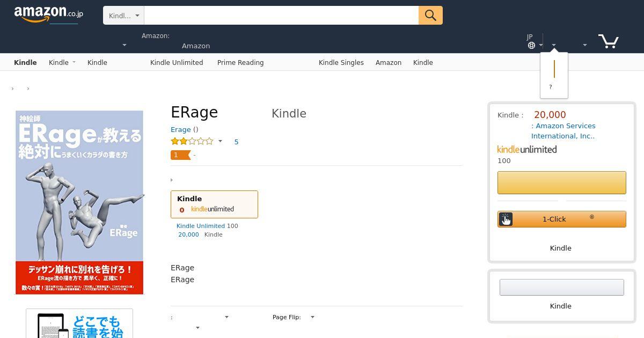
Task: Open Kindle Unlimited in the navigation bar
Action: coord(177,62)
